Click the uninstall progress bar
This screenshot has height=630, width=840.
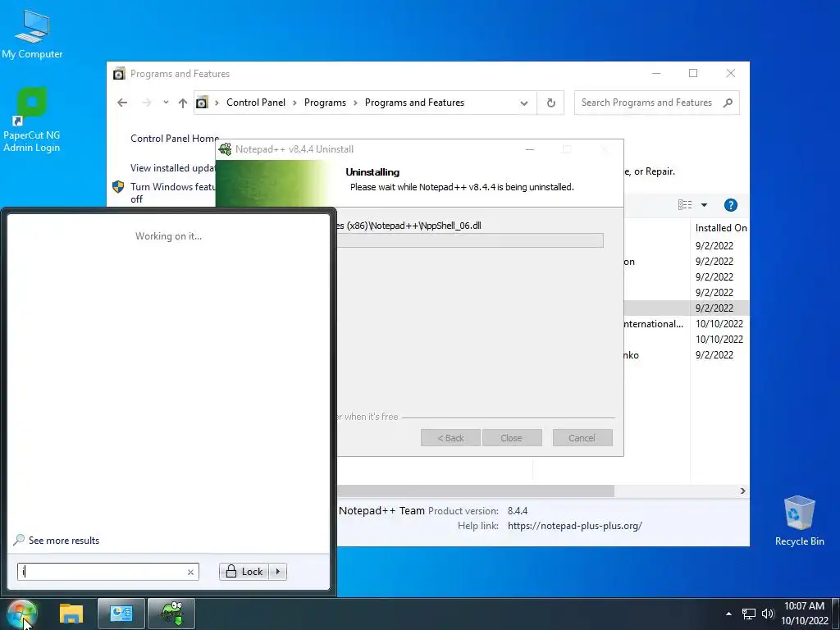coord(470,240)
